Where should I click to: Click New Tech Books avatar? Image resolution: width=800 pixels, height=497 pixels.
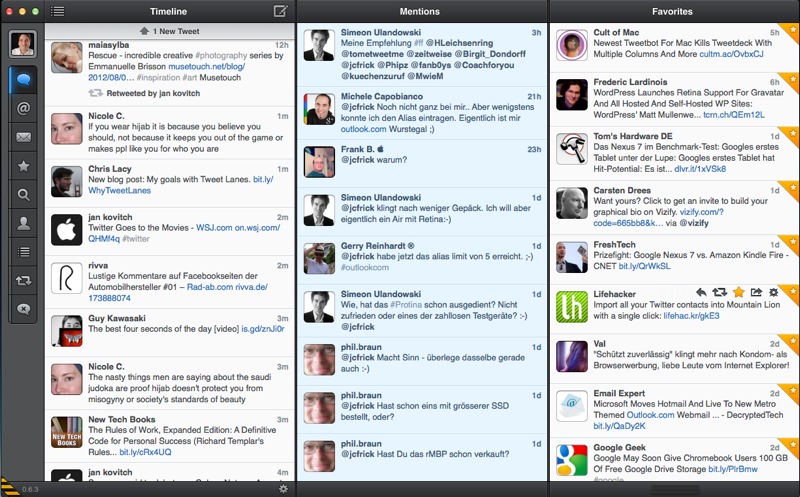point(66,432)
